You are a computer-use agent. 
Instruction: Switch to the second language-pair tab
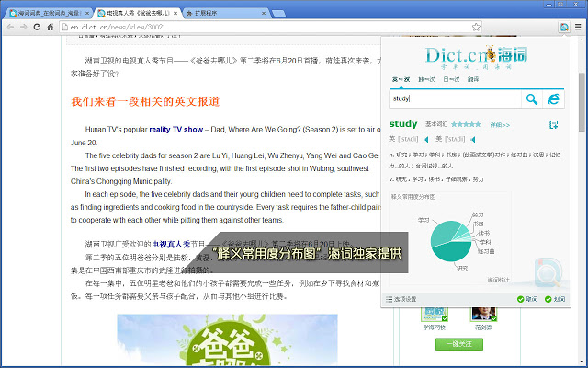426,80
